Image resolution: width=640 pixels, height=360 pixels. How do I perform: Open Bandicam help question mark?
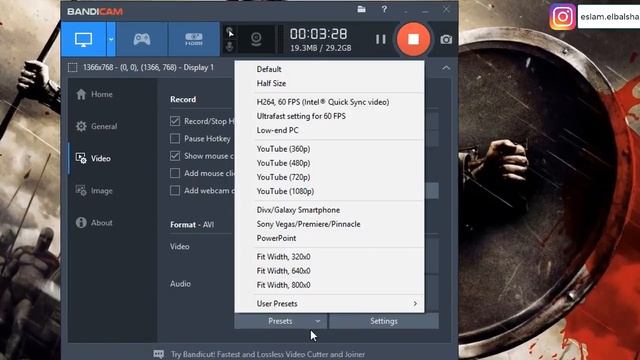tap(384, 9)
